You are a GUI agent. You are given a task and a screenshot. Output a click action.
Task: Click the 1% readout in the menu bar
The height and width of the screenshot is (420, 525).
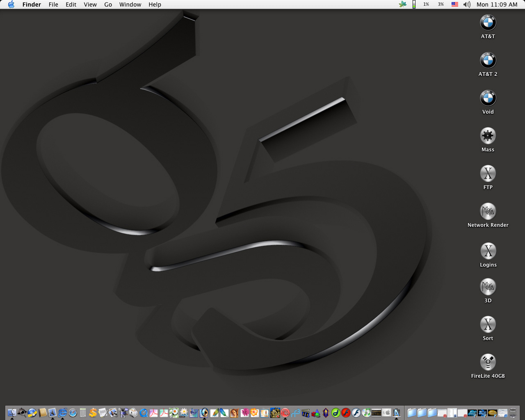click(426, 5)
